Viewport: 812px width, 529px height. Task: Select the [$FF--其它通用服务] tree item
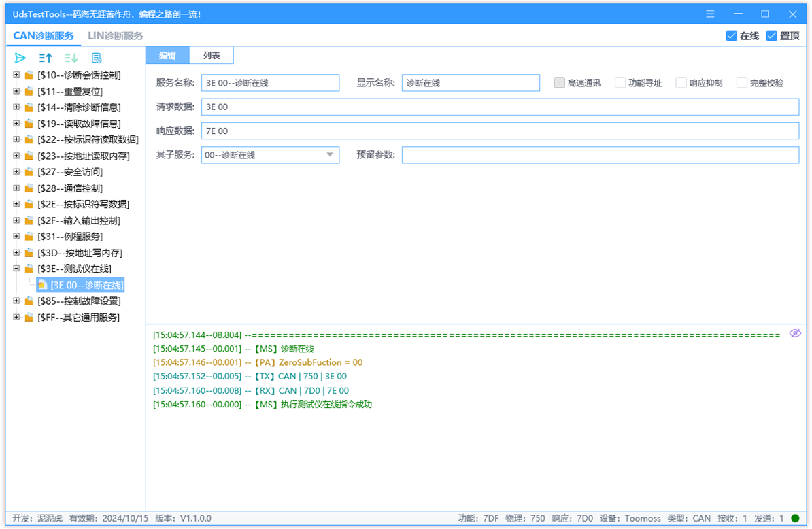click(78, 318)
